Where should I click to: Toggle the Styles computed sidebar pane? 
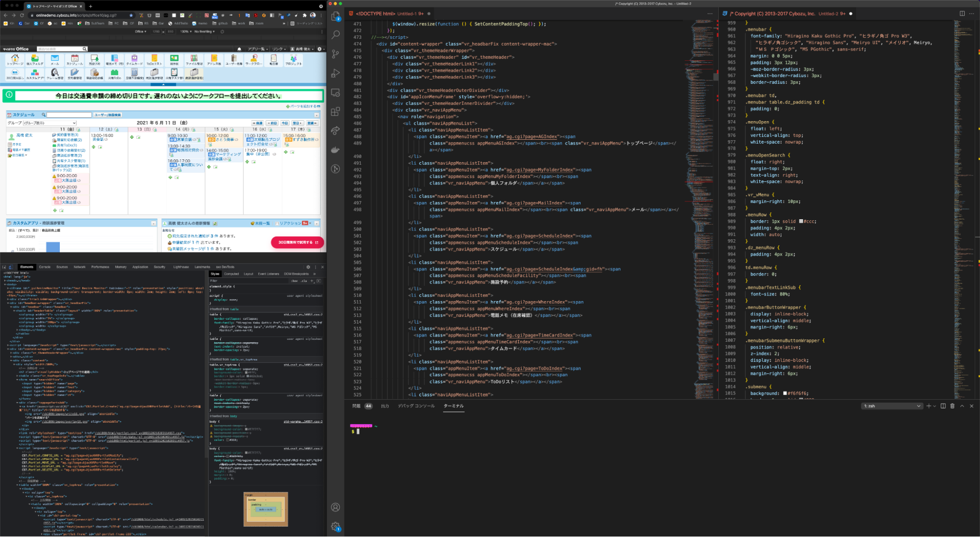pyautogui.click(x=319, y=281)
